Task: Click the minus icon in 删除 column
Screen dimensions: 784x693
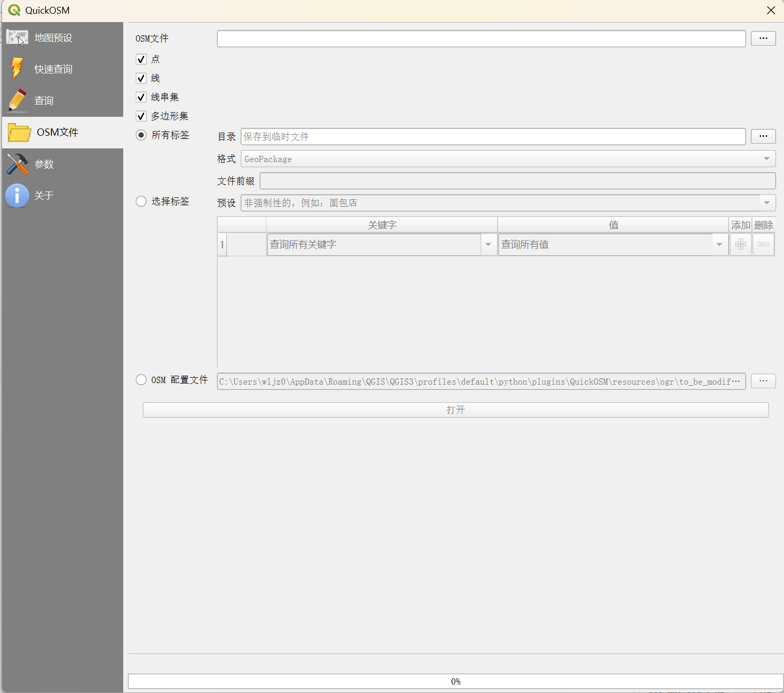Action: 763,245
